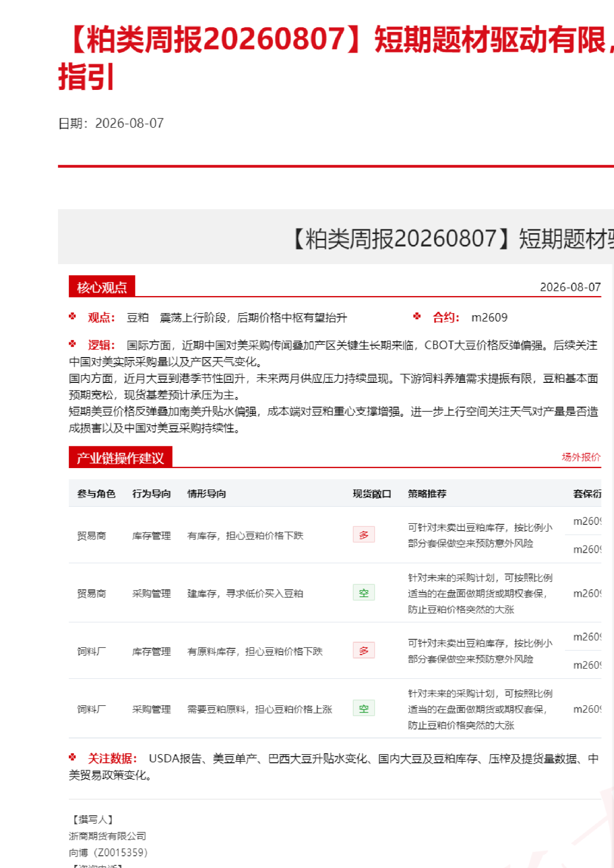This screenshot has width=614, height=868.
Task: Click 饲料厂 in the 库存管理 row
Action: (x=91, y=652)
